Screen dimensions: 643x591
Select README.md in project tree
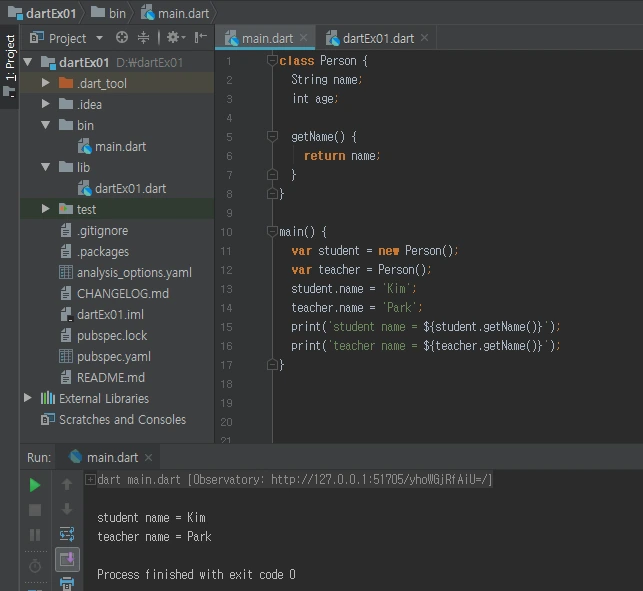coord(111,378)
